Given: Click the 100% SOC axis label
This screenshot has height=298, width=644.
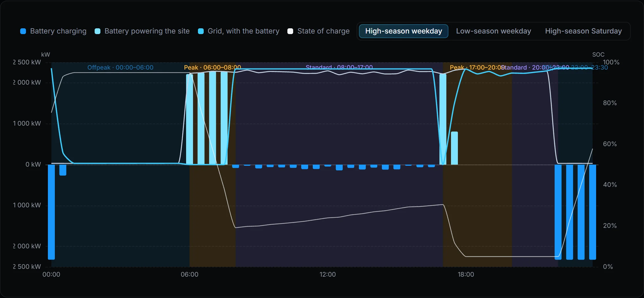Looking at the screenshot, I should coord(611,62).
